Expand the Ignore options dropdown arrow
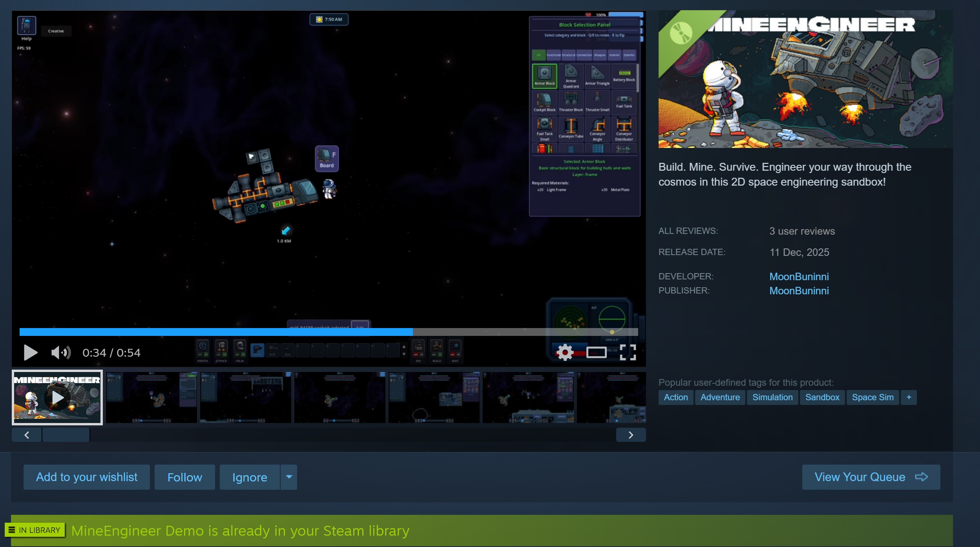 click(289, 477)
